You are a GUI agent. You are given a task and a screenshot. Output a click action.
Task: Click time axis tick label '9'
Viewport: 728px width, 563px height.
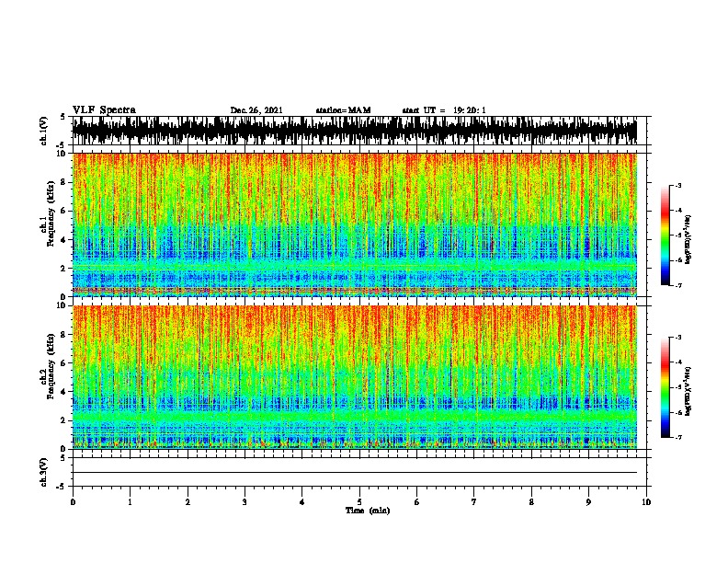tap(588, 502)
